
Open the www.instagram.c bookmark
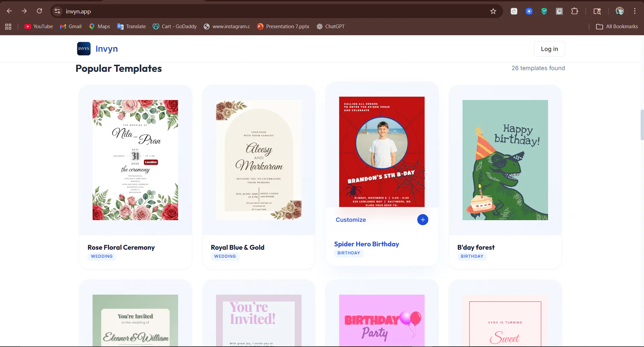coord(227,27)
